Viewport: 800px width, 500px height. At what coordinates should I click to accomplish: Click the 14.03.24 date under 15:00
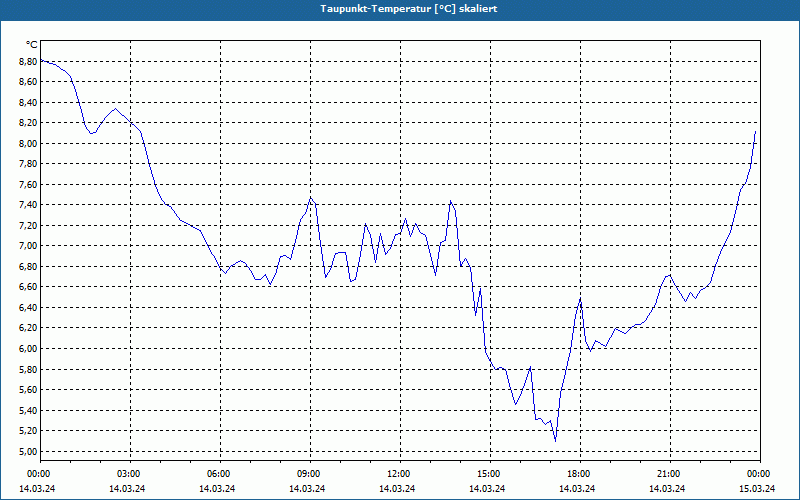pyautogui.click(x=487, y=488)
